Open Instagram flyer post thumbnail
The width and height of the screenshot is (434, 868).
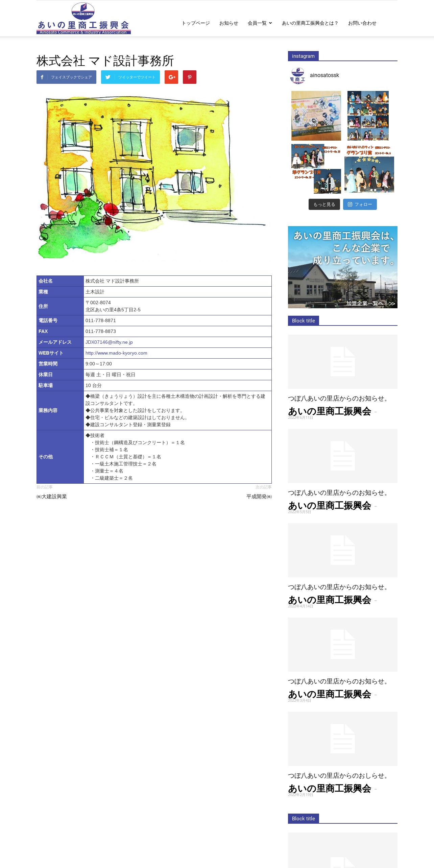pyautogui.click(x=316, y=116)
